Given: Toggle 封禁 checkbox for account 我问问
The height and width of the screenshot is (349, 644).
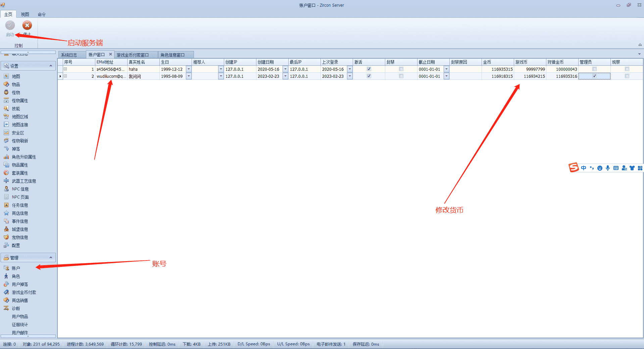Looking at the screenshot, I should [x=401, y=76].
